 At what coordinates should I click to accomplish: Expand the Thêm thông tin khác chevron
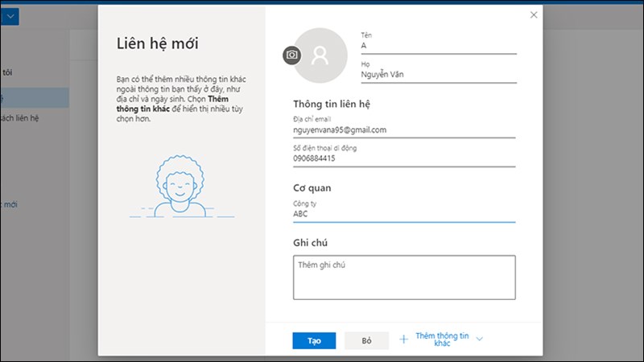click(x=480, y=339)
